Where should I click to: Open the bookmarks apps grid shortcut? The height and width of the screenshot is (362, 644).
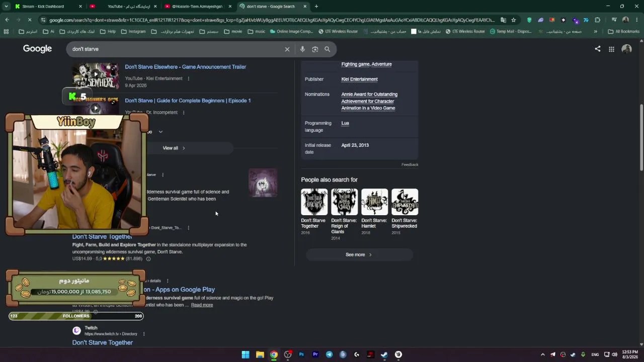click(x=6, y=31)
